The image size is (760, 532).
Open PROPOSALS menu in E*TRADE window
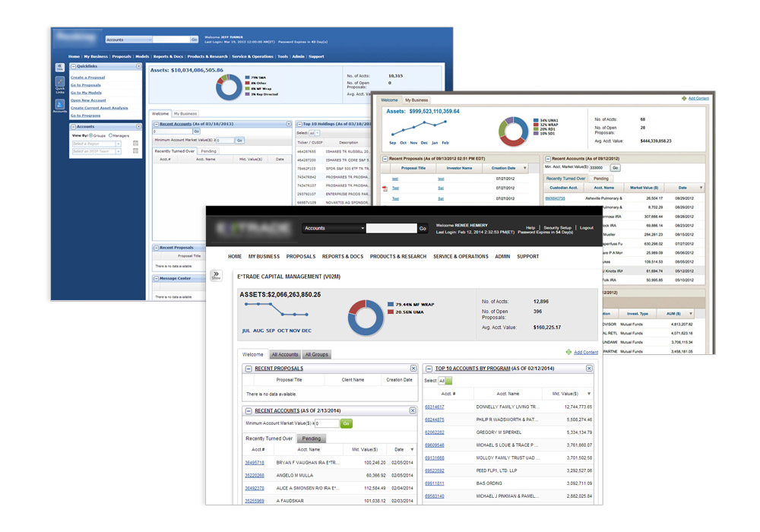300,257
